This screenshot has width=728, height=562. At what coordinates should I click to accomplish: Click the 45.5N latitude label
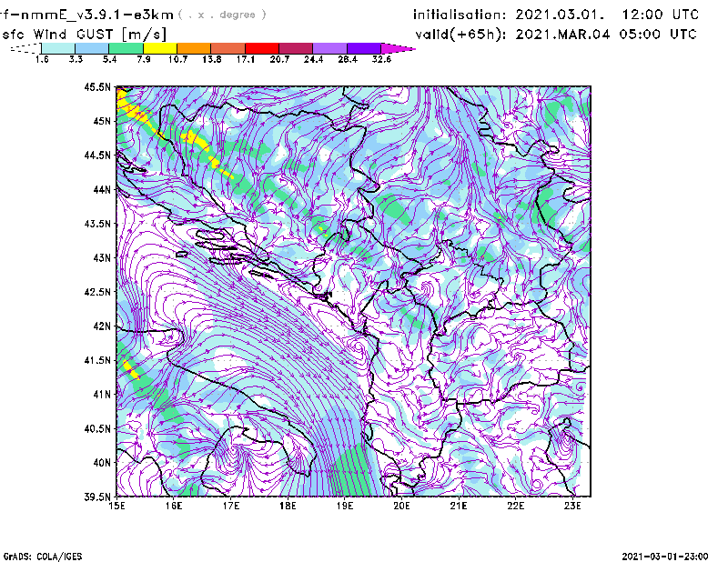(x=97, y=86)
